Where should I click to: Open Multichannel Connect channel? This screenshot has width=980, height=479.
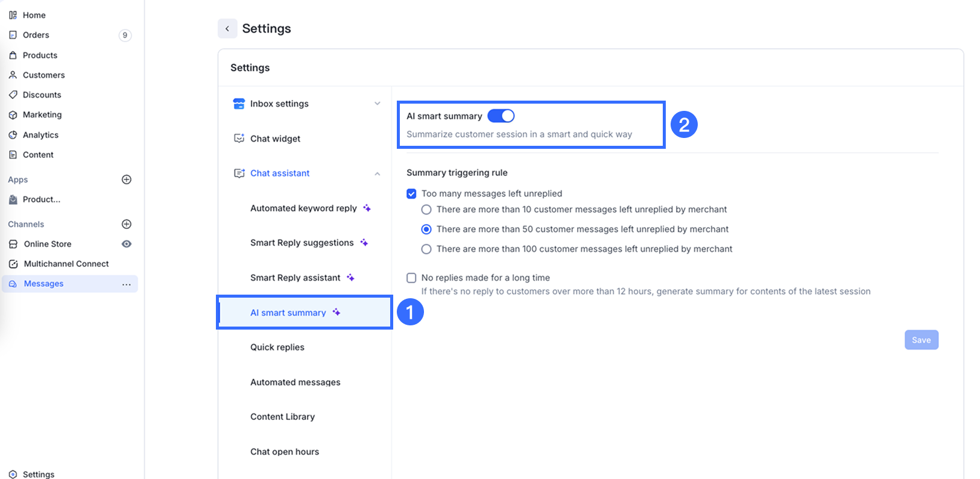pyautogui.click(x=66, y=264)
